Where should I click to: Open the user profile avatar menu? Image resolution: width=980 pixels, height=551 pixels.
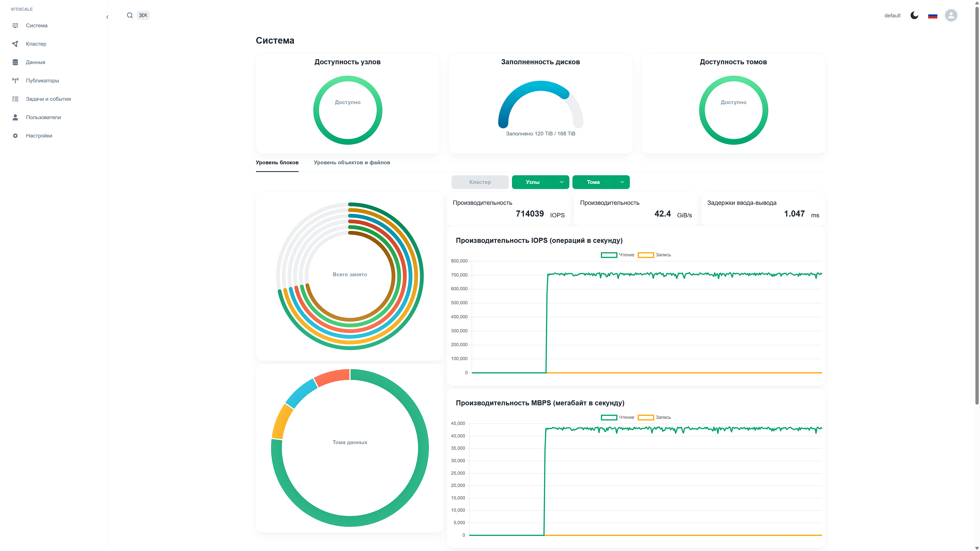(951, 15)
